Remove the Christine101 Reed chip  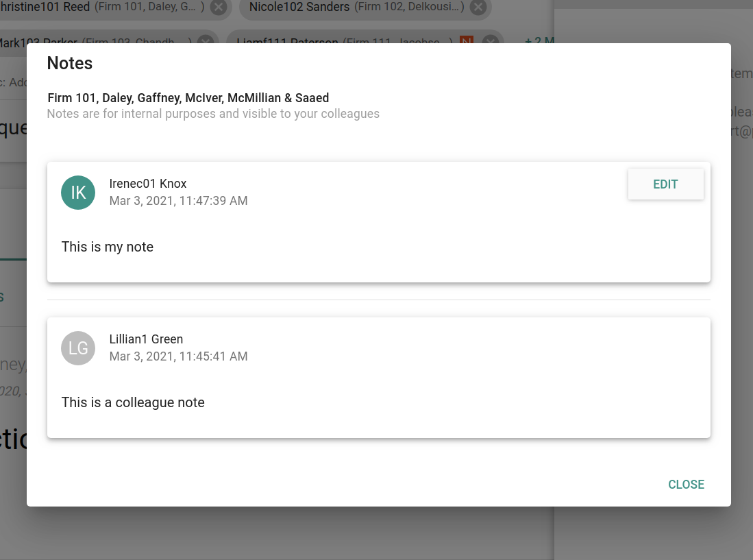click(219, 8)
